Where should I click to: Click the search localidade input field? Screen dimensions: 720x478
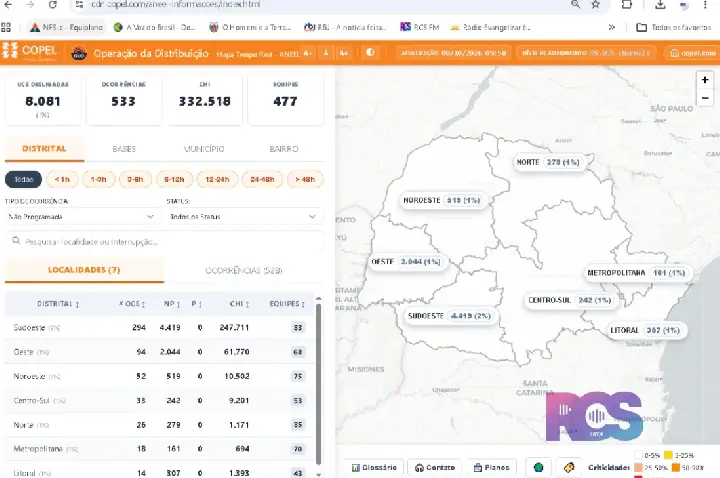click(x=164, y=241)
